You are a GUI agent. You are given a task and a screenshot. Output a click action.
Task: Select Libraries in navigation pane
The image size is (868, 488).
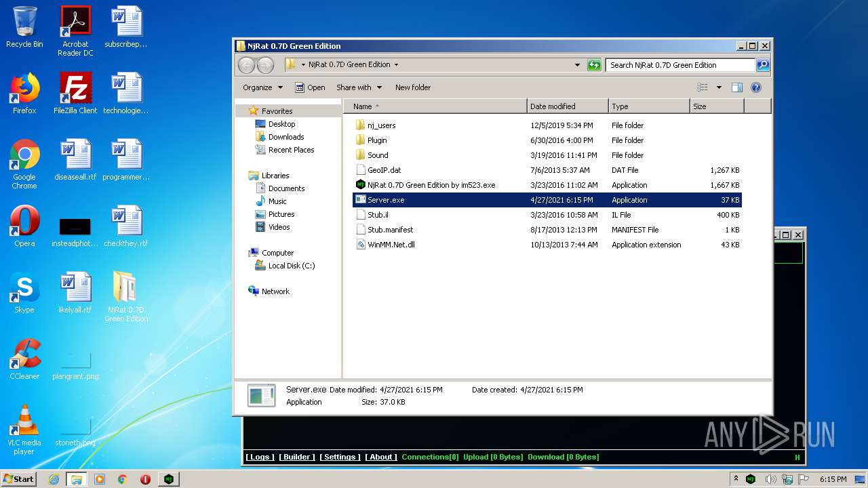275,176
